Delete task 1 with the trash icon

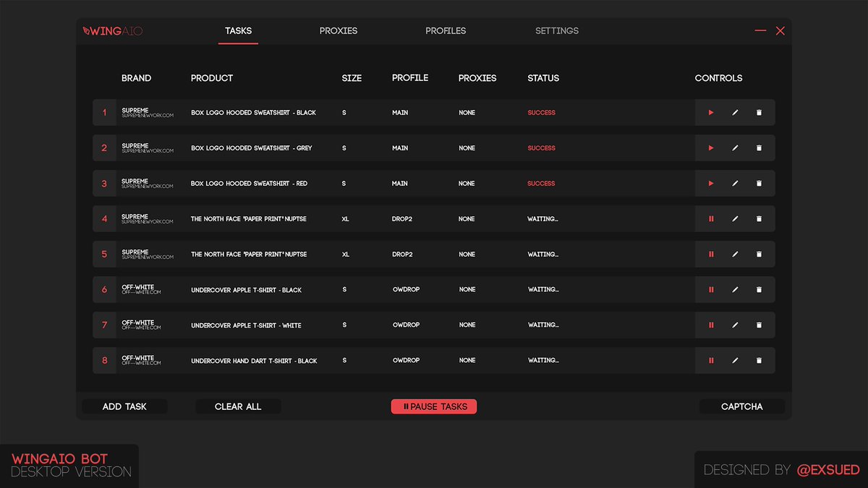(x=759, y=113)
